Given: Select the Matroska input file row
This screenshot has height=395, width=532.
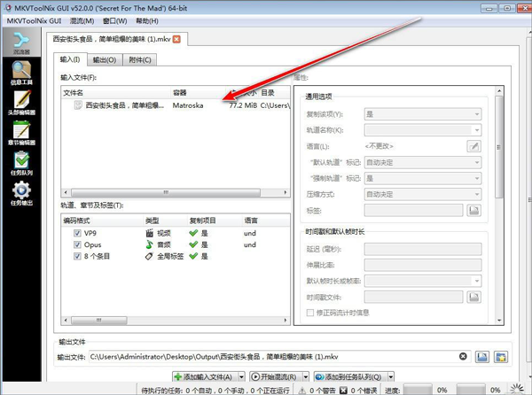Looking at the screenshot, I should [176, 105].
